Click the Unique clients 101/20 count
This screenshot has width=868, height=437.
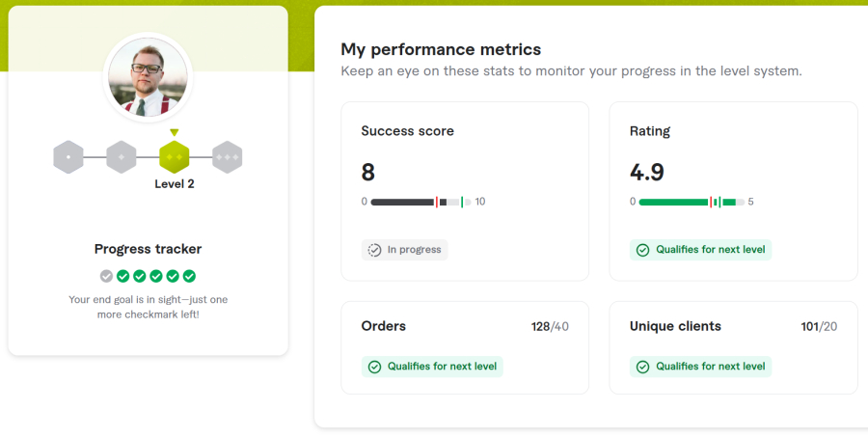click(x=819, y=326)
